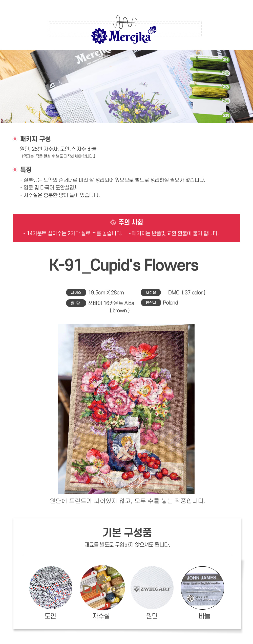
Task: Click the 원 단 label badge
Action: tap(76, 303)
